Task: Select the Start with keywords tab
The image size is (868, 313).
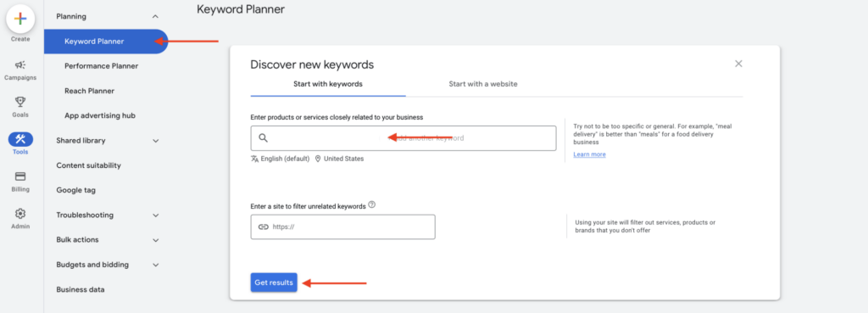Action: coord(328,84)
